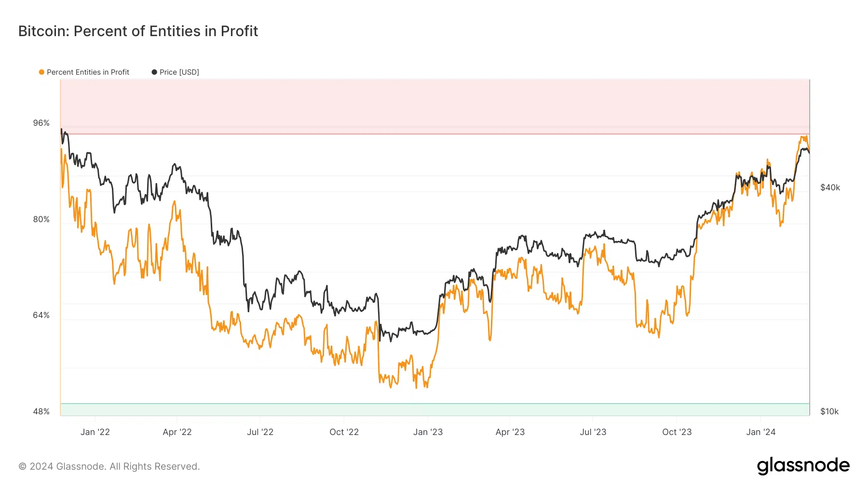Click the Bitcoin: Percent of Entities in Profit title
This screenshot has width=868, height=488.
click(x=138, y=31)
